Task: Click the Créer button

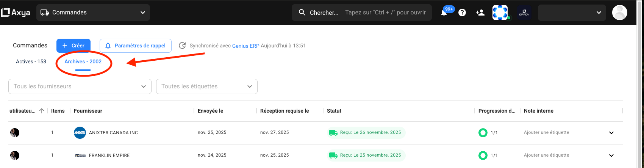Action: pos(73,46)
